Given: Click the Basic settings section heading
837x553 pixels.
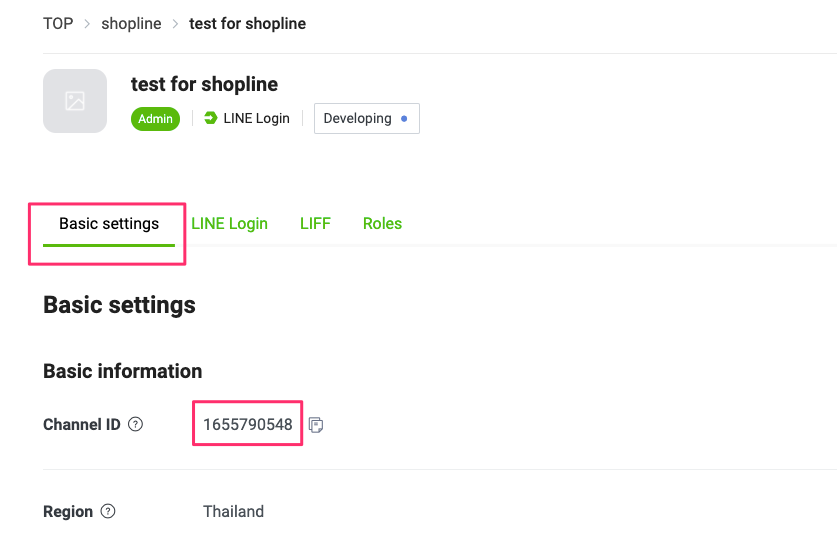Looking at the screenshot, I should click(x=120, y=305).
